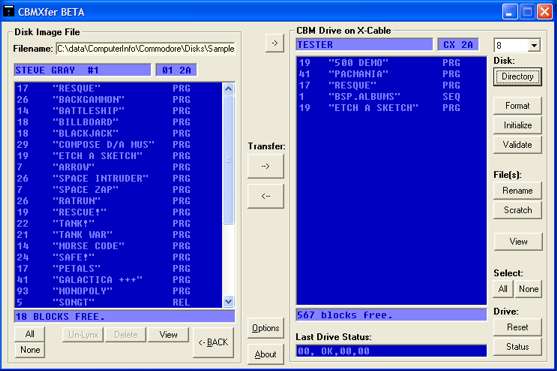Select "TANK!" in the disk image list
The height and width of the screenshot is (371, 557).
118,224
